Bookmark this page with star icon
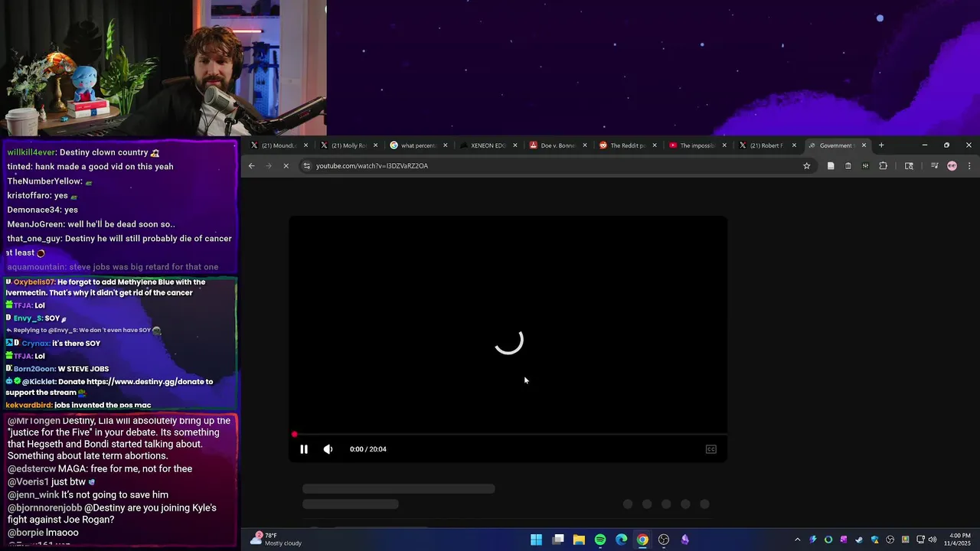 (x=806, y=166)
